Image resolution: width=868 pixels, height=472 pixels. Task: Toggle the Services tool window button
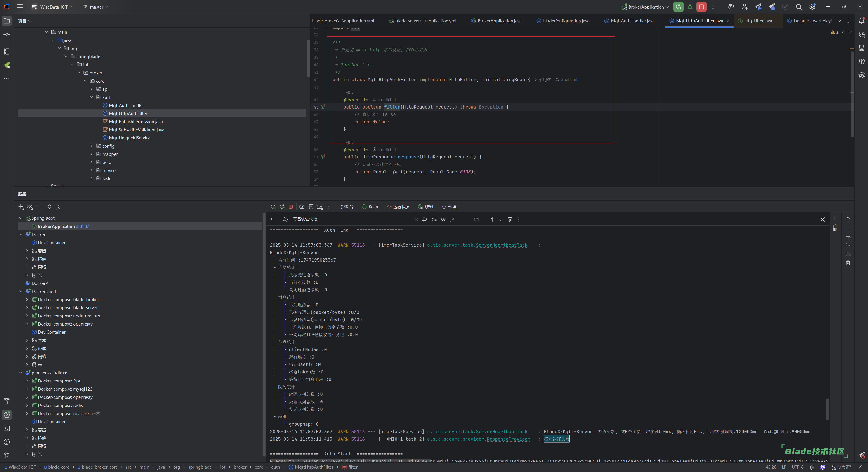tap(7, 415)
